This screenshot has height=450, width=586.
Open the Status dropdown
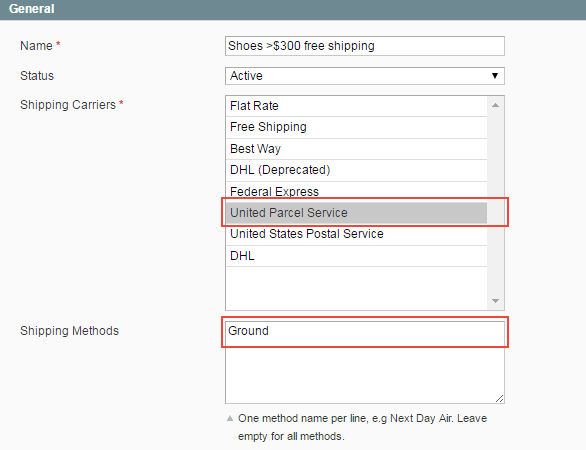point(365,76)
